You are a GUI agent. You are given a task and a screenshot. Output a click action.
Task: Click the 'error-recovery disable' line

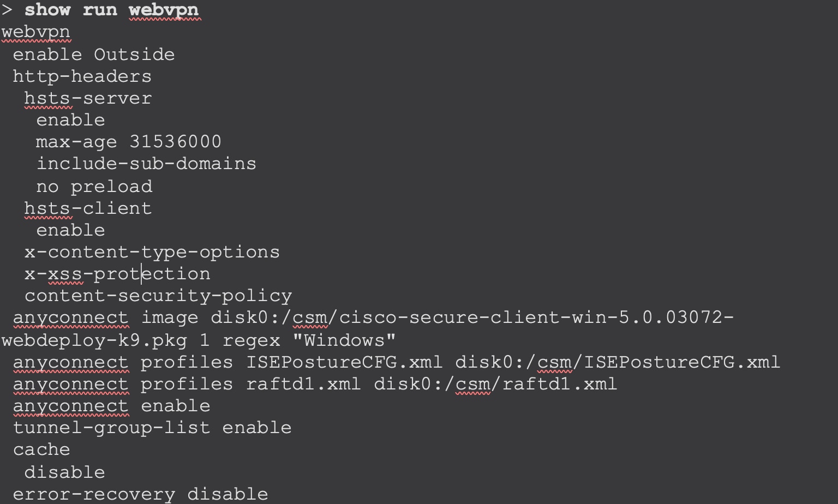coord(141,494)
